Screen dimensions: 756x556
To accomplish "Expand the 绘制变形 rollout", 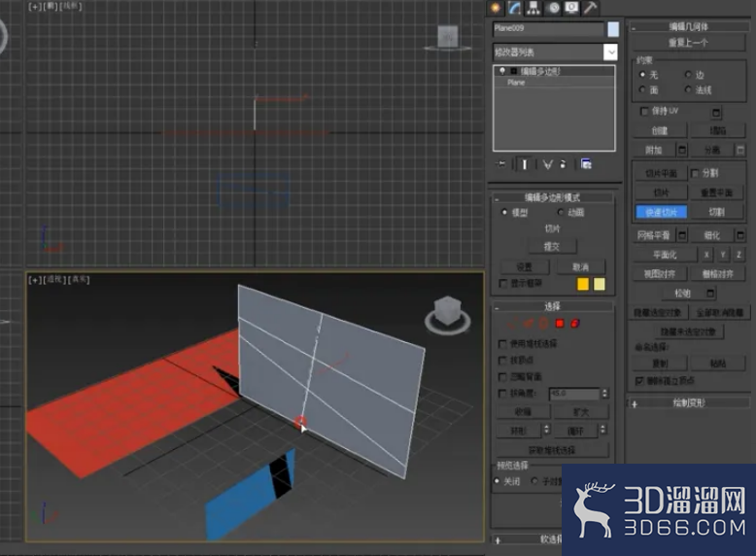I will (x=635, y=404).
